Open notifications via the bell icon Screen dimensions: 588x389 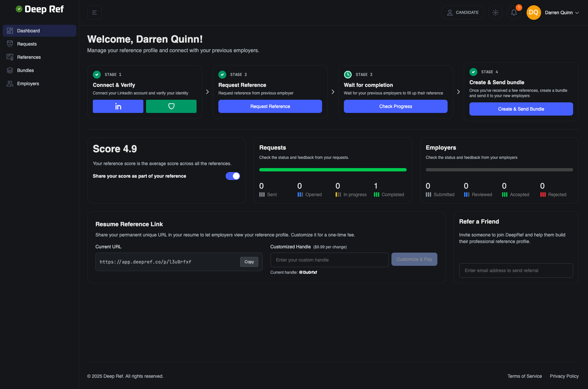pos(514,13)
